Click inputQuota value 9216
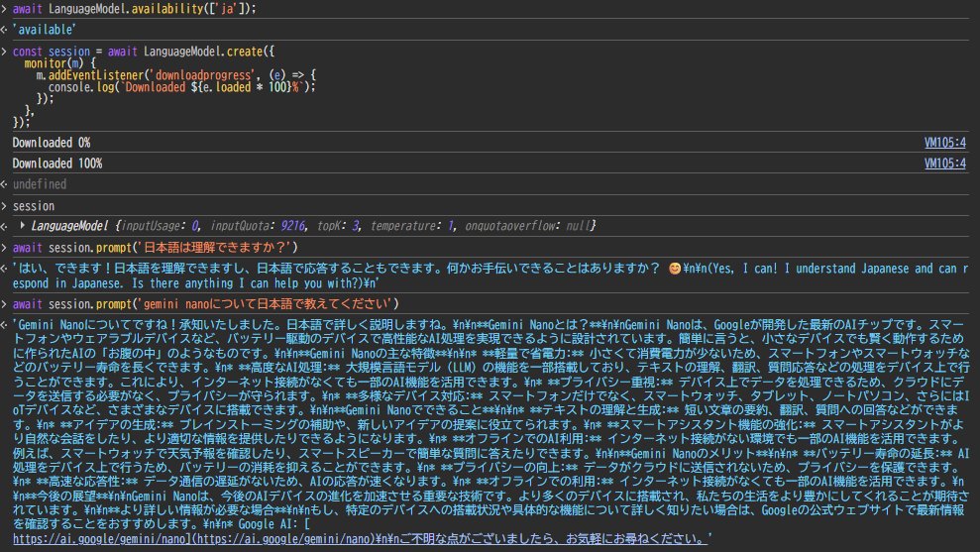Viewport: 980px width, 552px height. click(292, 226)
